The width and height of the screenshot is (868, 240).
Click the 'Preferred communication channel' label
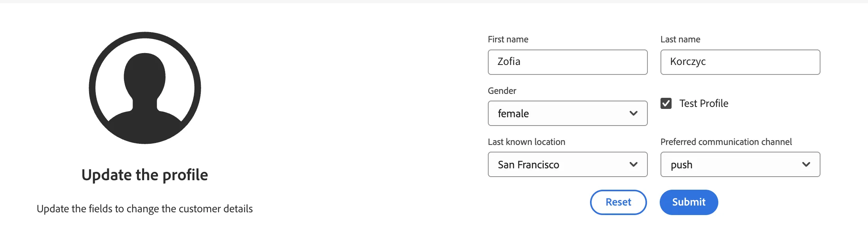click(726, 142)
